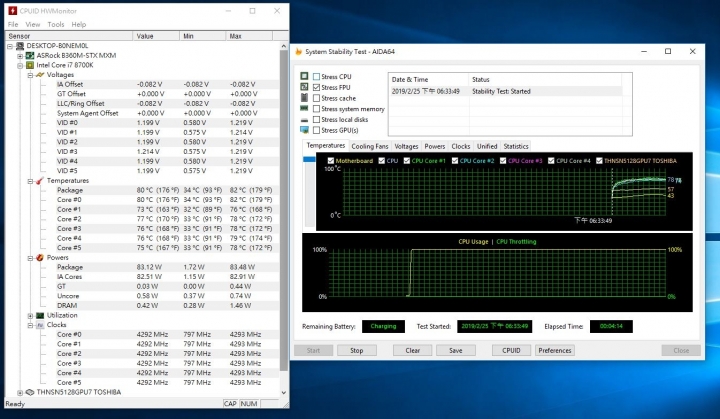Collapse the Clocks tree section

pos(30,325)
